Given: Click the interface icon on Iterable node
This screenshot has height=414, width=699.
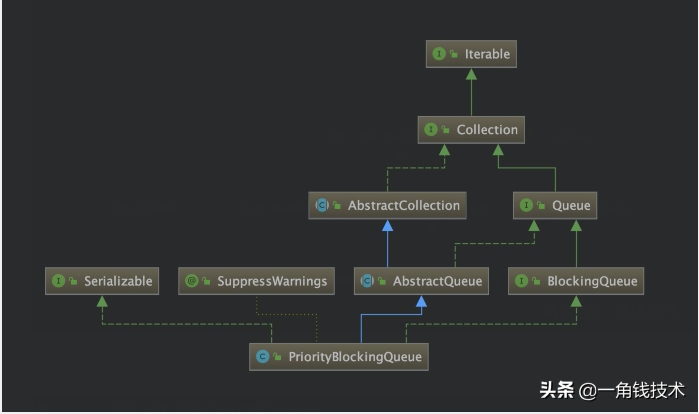Looking at the screenshot, I should pyautogui.click(x=439, y=54).
